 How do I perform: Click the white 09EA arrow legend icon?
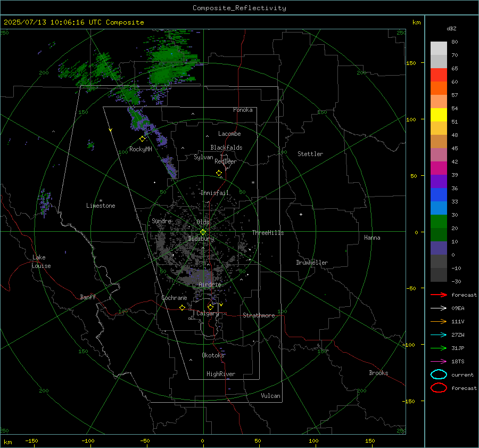tap(439, 308)
